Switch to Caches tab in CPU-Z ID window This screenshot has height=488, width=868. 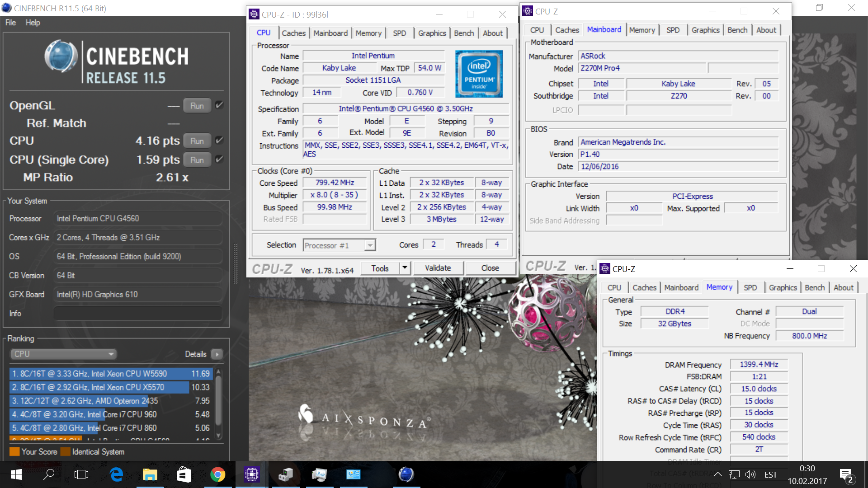click(293, 33)
